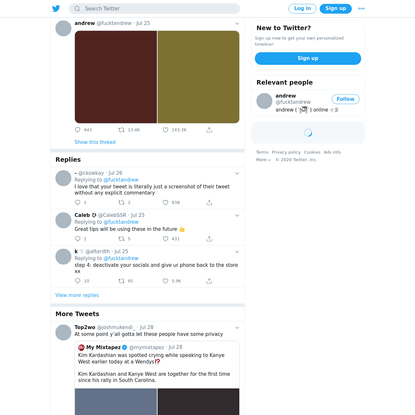Open options chevron on Caleb's reply
The height and width of the screenshot is (415, 415).
click(237, 215)
